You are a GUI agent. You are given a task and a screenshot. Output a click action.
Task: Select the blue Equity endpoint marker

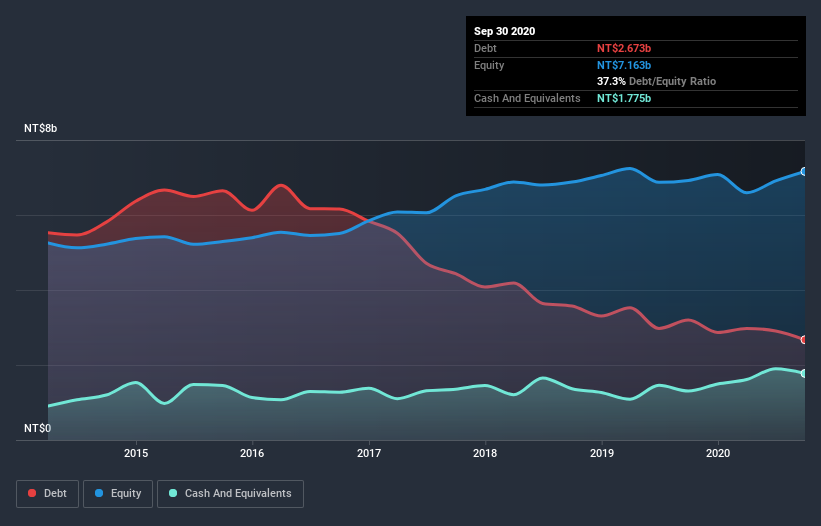pos(804,172)
